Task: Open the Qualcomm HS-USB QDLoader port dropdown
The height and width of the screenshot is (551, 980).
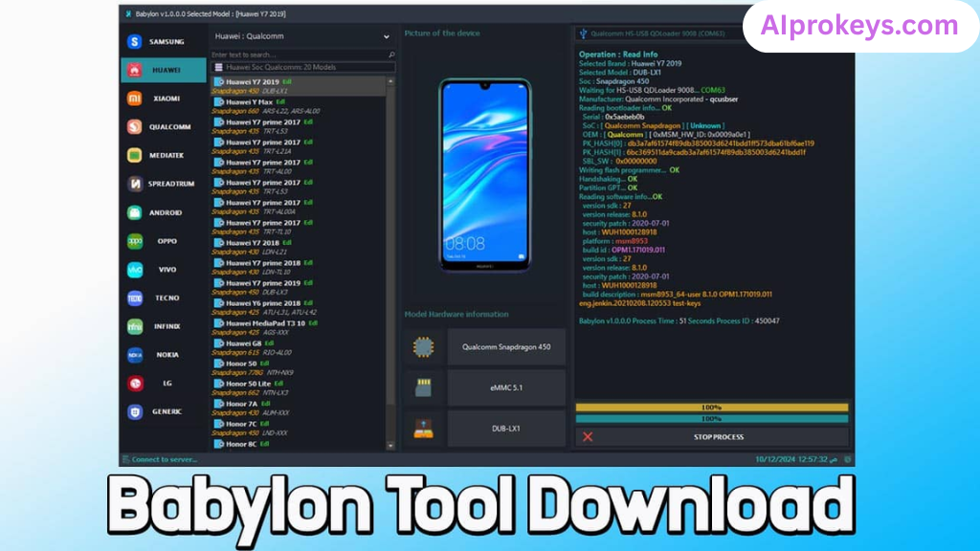Action: (658, 33)
